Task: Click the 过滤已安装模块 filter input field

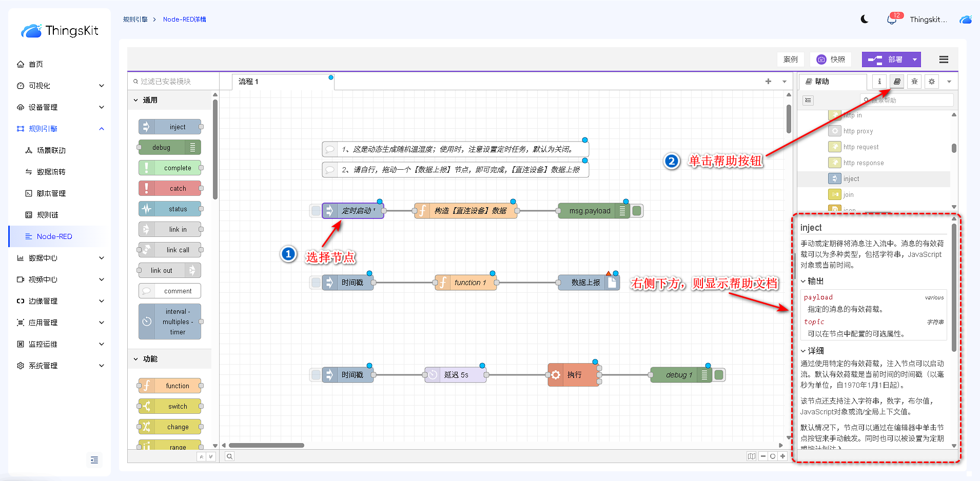Action: click(174, 82)
